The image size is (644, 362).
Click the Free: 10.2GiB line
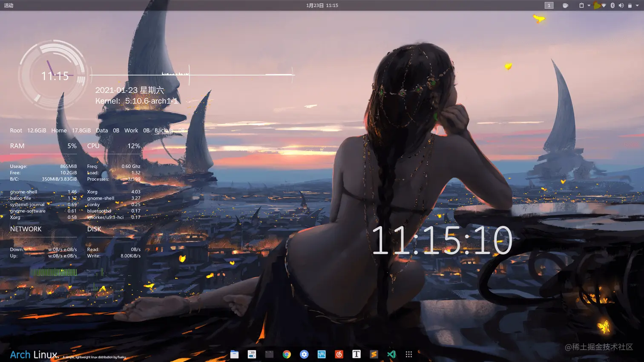(x=43, y=173)
